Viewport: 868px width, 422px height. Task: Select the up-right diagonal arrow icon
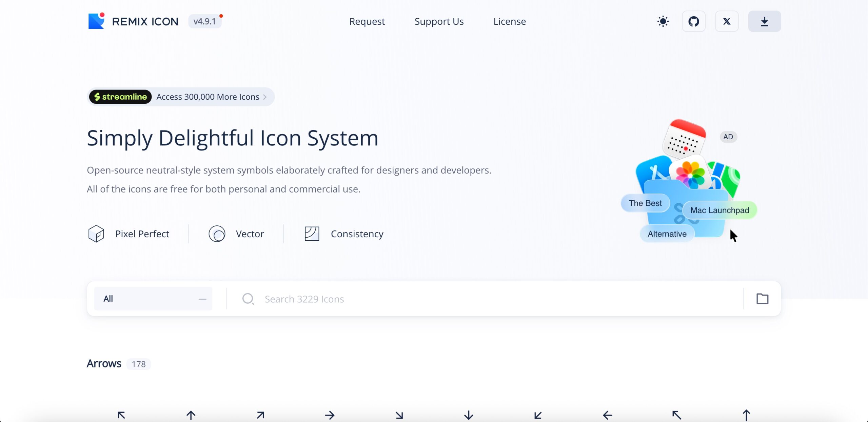click(x=260, y=415)
